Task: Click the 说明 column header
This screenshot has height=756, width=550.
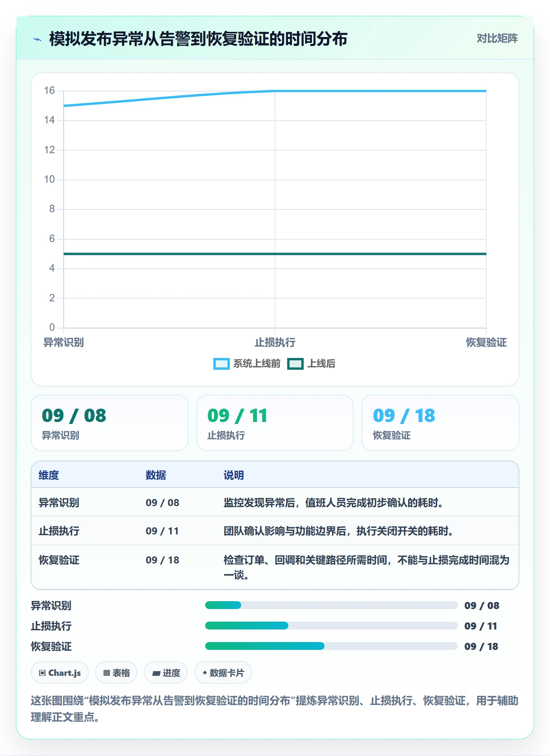Action: 234,475
